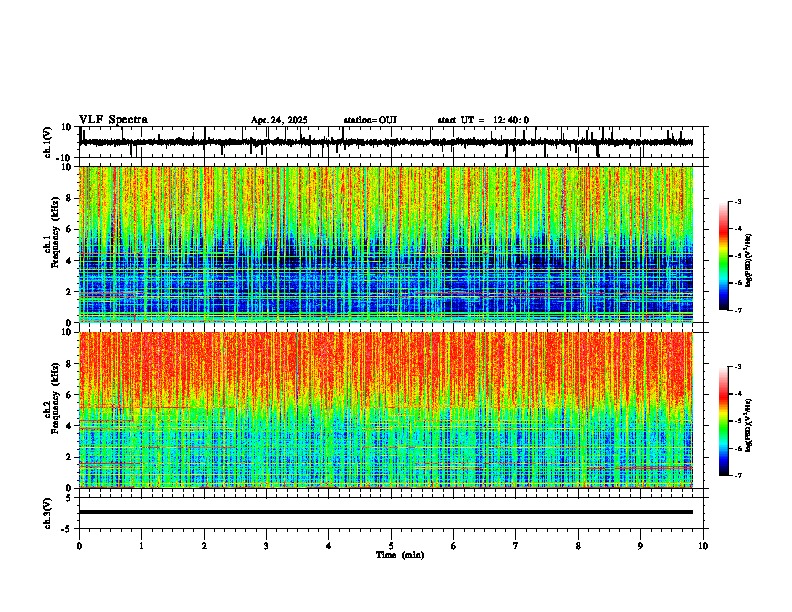This screenshot has width=792, height=612.
Task: Click the "-10" tick on ch.1(V) axis
Action: click(x=65, y=158)
